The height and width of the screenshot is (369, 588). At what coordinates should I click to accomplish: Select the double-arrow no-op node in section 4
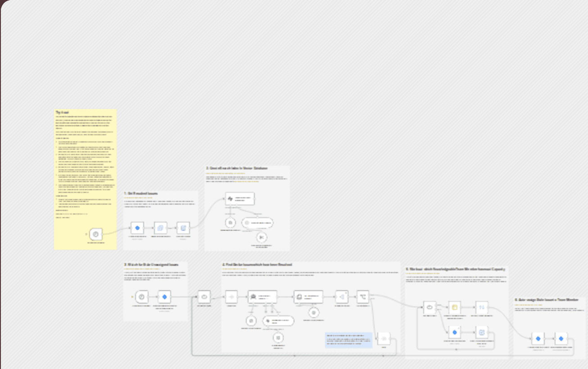tap(384, 338)
